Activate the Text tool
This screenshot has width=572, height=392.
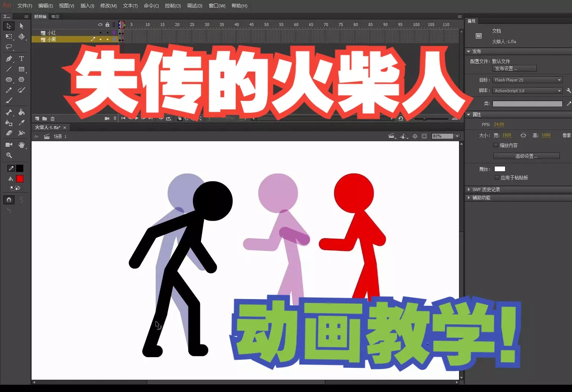[x=22, y=59]
